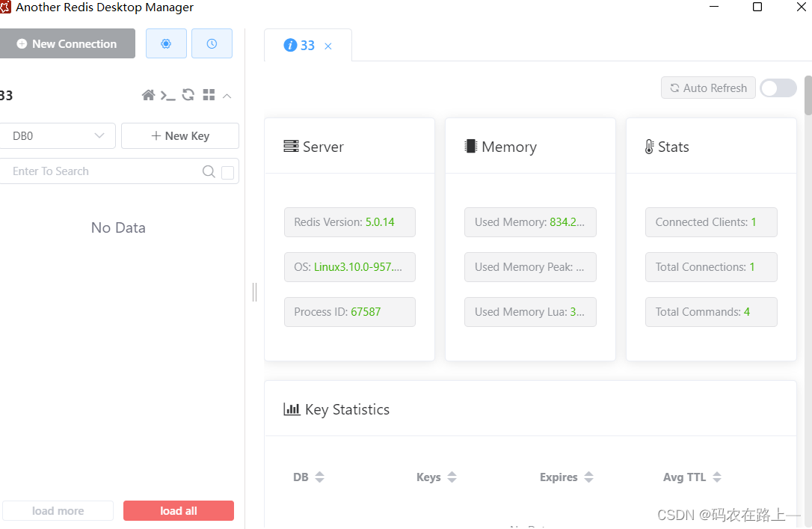Click the Stats thermometer icon
The height and width of the screenshot is (529, 812).
tap(650, 147)
